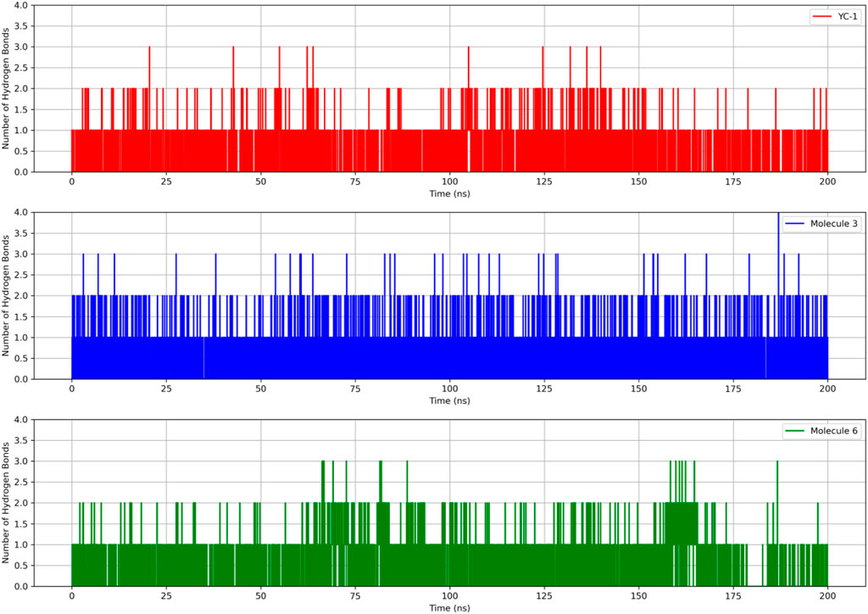Click the x-axis tick '50' of YC-1 plot
868x614 pixels.
point(261,181)
